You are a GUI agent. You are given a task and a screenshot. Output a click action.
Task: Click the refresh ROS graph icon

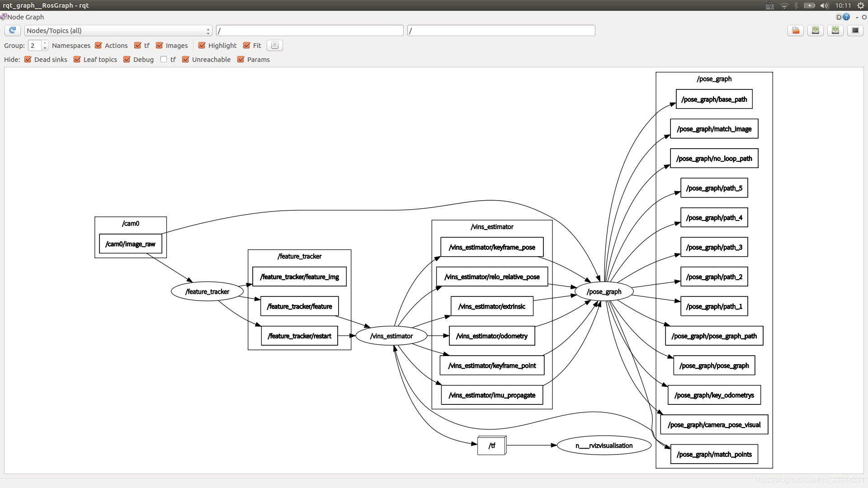13,30
